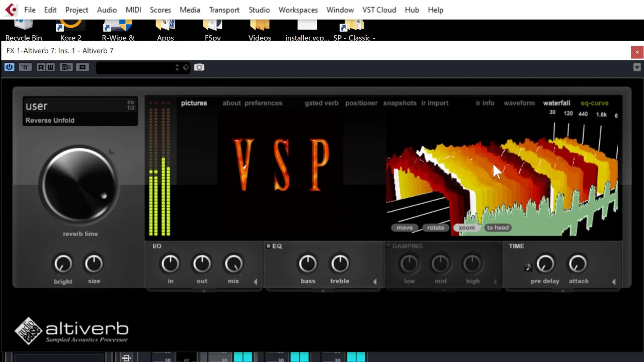The image size is (644, 362).
Task: Open the Transport menu
Action: click(x=224, y=10)
